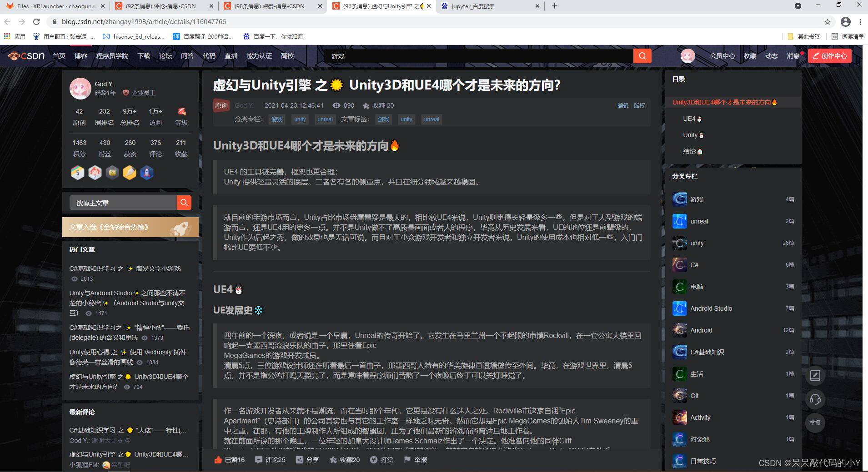This screenshot has width=868, height=472.
Task: Click the unreal tag after 文章标签
Action: (431, 119)
